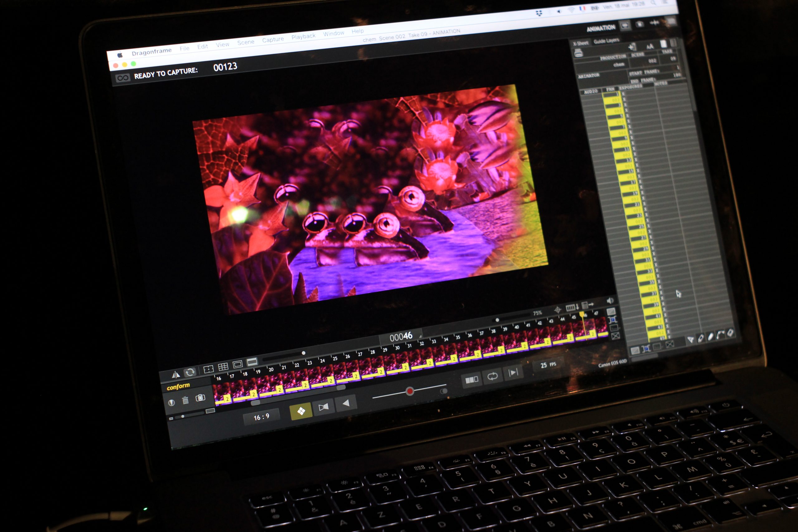Switch to Cinematography workspace camera icon
798x532 pixels.
[x=640, y=24]
